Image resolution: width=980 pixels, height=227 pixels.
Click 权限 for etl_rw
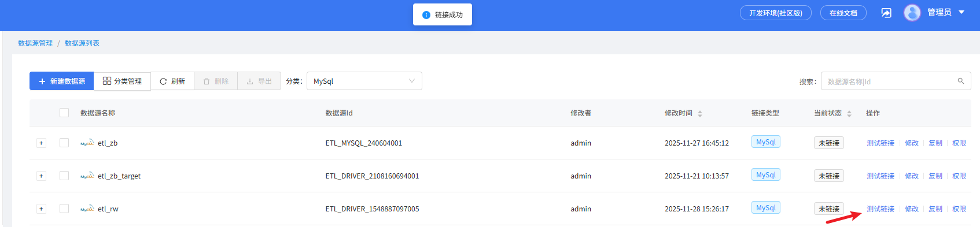959,209
